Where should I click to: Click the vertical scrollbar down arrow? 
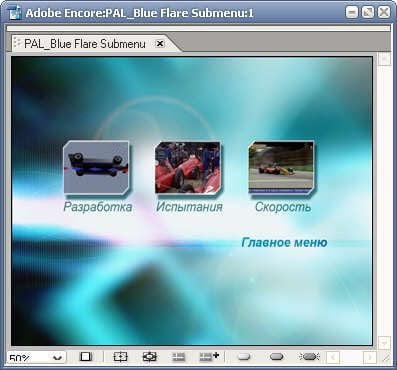(x=384, y=342)
